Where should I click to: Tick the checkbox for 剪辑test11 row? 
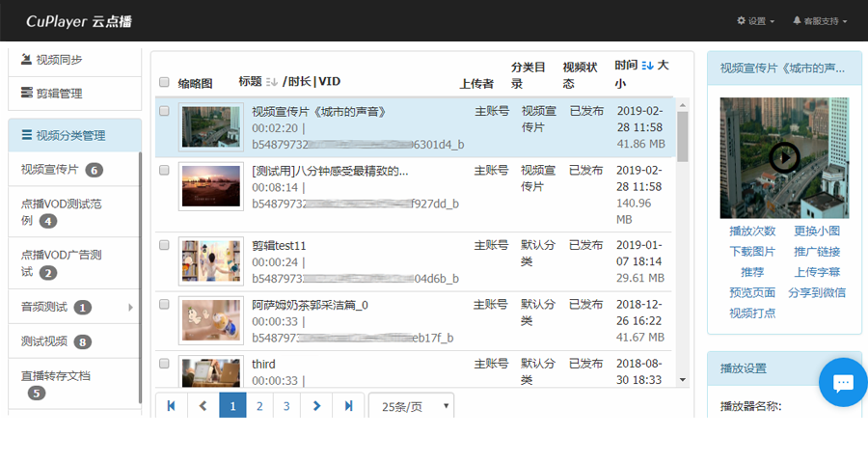(x=164, y=246)
